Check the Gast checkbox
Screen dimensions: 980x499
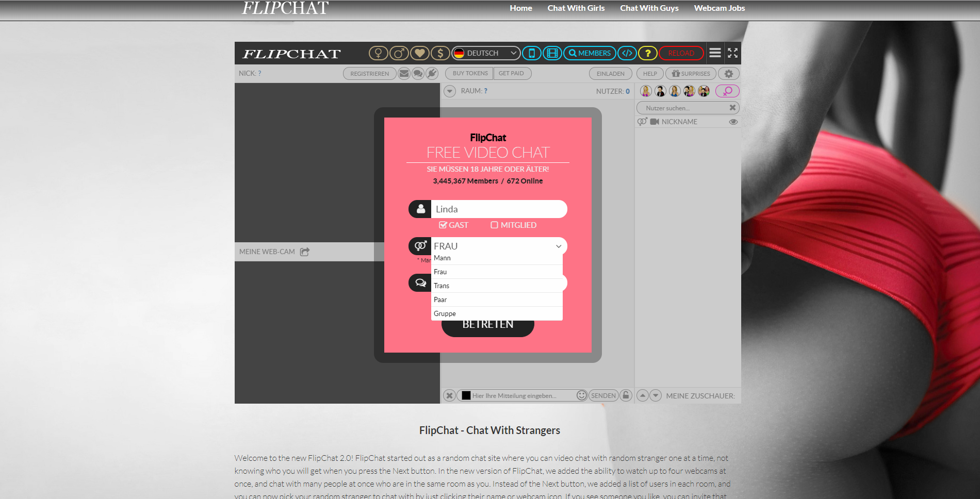(x=443, y=225)
